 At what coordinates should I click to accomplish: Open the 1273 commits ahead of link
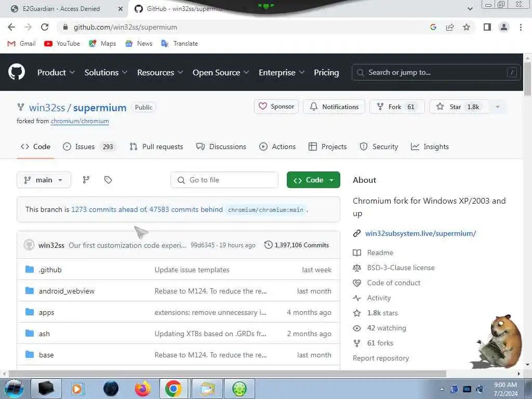(109, 209)
